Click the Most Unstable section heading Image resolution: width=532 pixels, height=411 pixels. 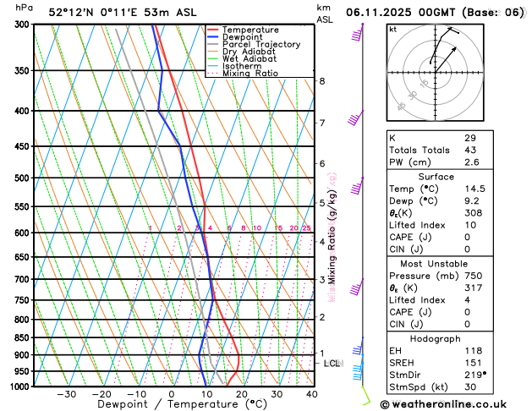click(434, 264)
